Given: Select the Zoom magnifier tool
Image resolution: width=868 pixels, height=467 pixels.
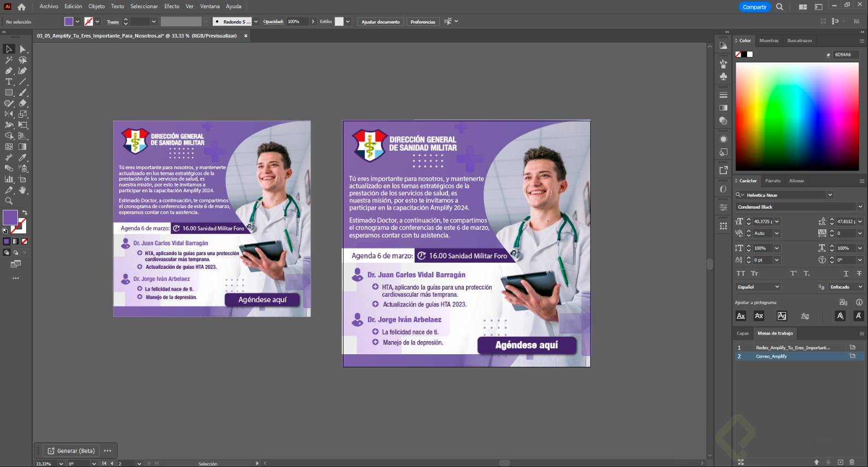Looking at the screenshot, I should 9,201.
